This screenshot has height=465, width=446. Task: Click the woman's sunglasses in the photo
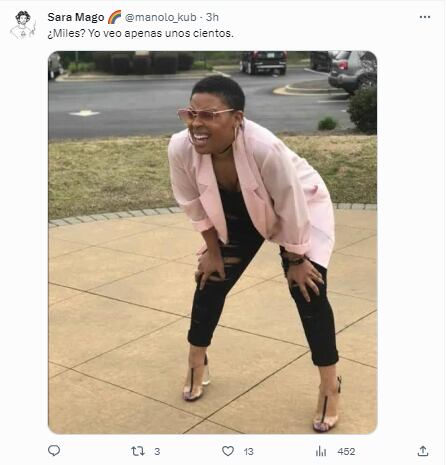[x=204, y=114]
